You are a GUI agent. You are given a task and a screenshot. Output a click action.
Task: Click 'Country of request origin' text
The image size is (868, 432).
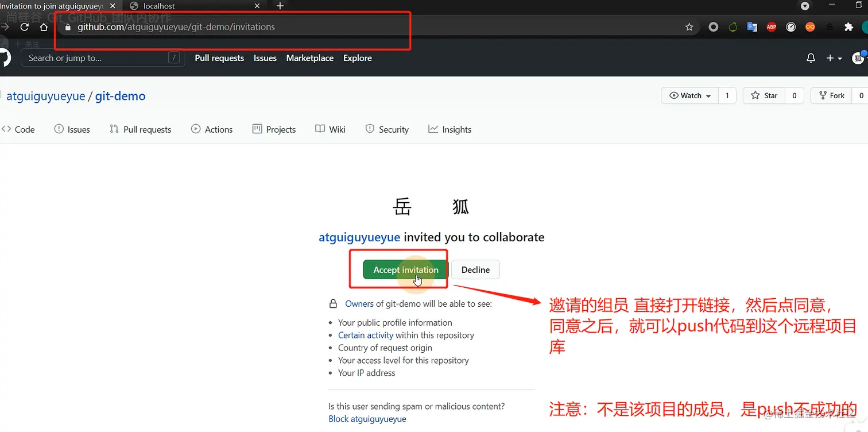tap(385, 348)
